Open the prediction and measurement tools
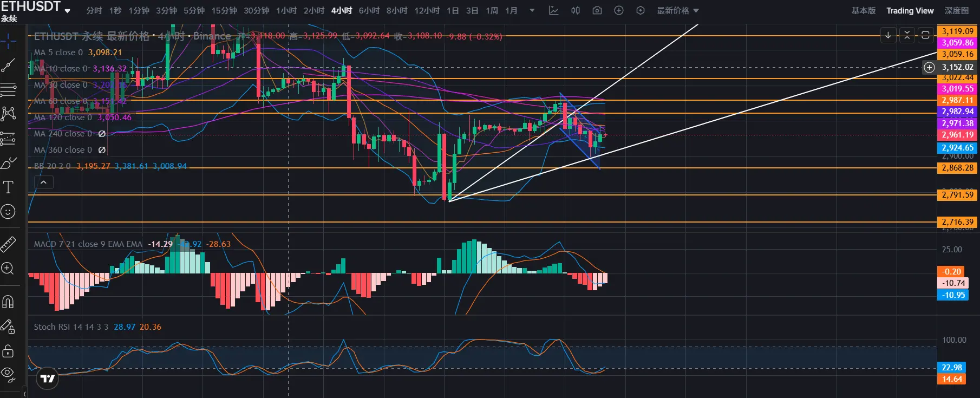The height and width of the screenshot is (398, 980). (8, 139)
